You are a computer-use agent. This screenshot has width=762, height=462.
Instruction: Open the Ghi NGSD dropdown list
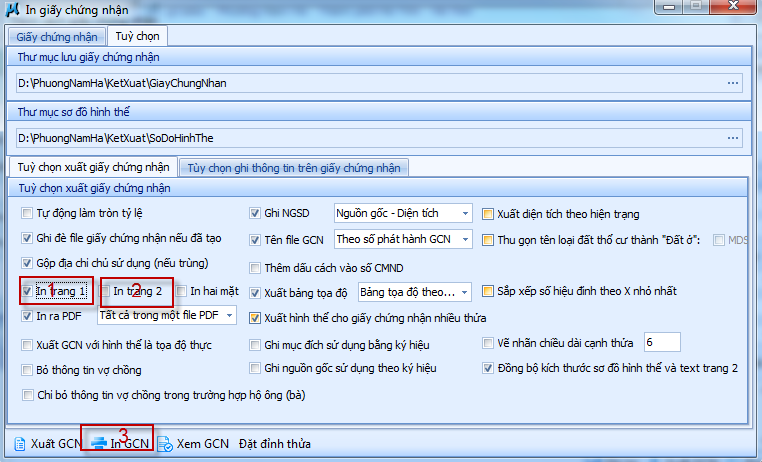465,213
